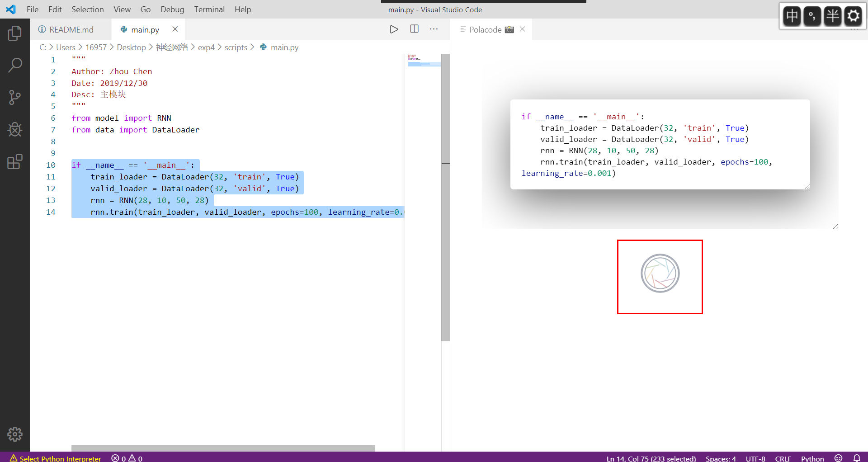868x462 pixels.
Task: Open the Search view in activity bar
Action: point(15,65)
